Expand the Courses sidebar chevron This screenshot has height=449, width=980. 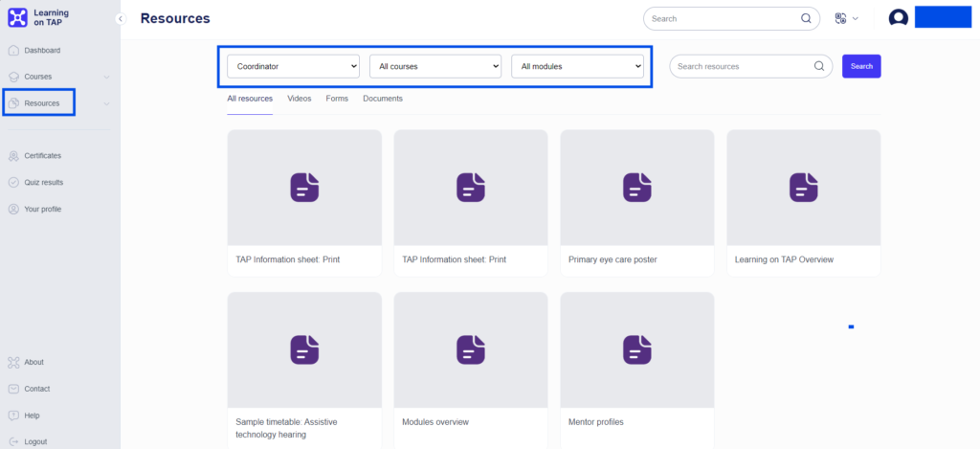[106, 77]
